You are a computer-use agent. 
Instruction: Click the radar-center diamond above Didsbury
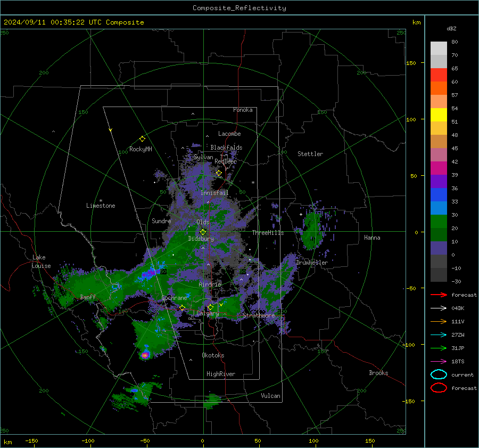(203, 232)
